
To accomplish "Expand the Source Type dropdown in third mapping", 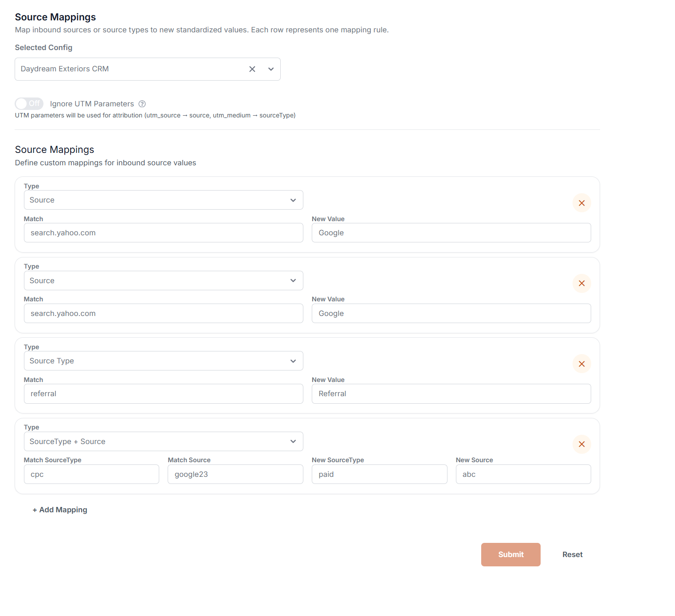I will point(163,361).
